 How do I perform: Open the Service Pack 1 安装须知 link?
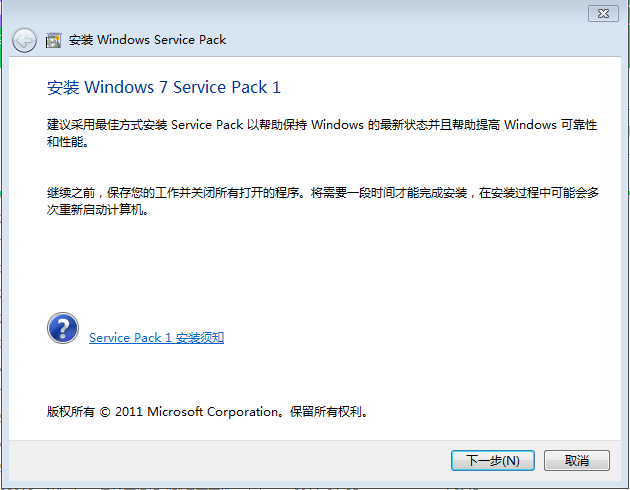tap(156, 338)
